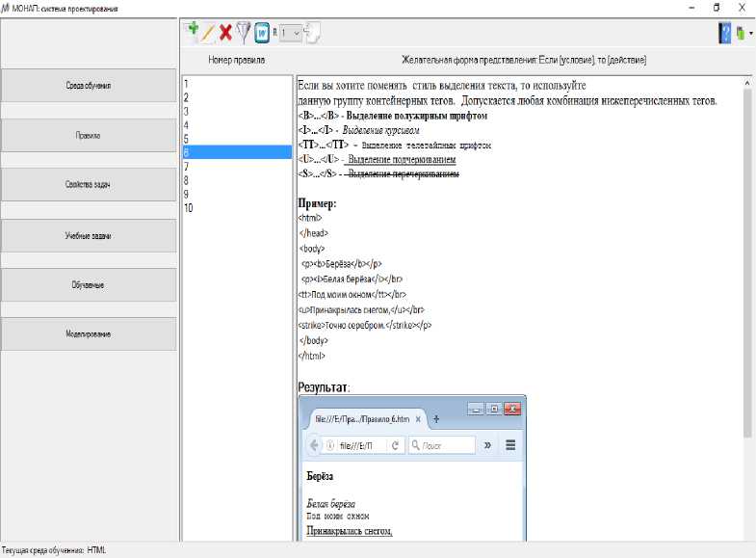Select rule number 4 in the list

point(237,125)
